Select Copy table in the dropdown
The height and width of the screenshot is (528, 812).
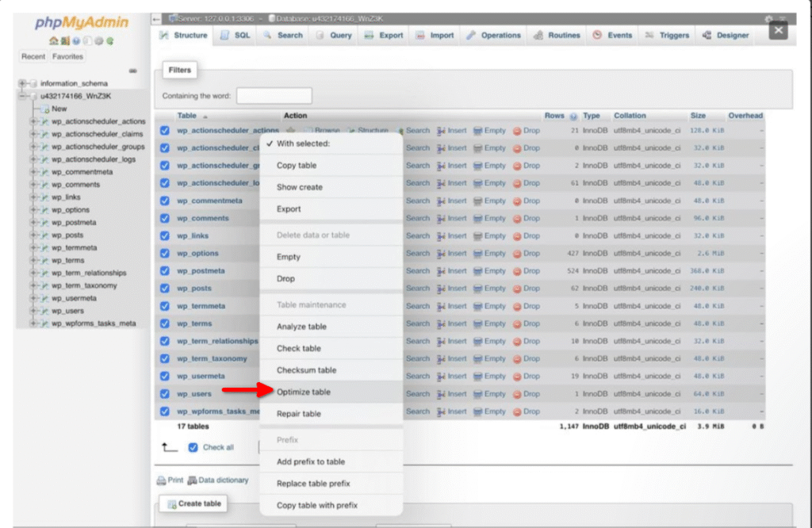[331, 166]
